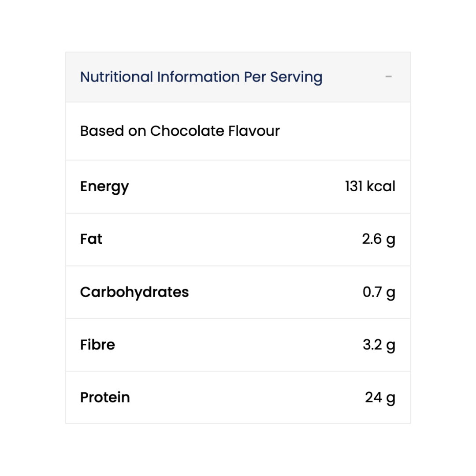Viewport: 476px width, 476px height.
Task: Click the "kcal" unit text
Action: click(381, 186)
